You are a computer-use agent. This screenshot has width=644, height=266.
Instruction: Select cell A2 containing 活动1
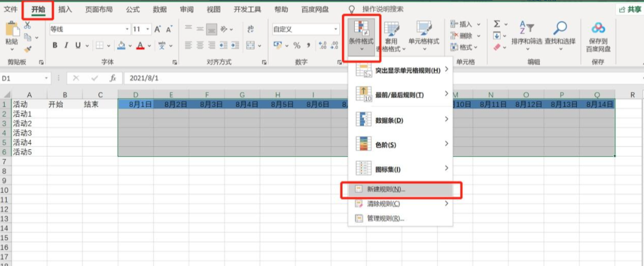tap(29, 114)
